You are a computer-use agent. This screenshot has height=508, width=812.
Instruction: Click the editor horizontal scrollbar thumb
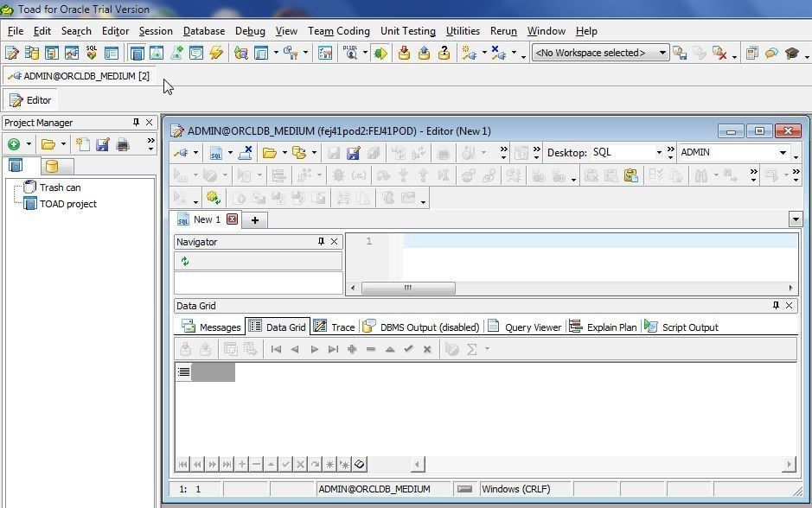pyautogui.click(x=408, y=288)
